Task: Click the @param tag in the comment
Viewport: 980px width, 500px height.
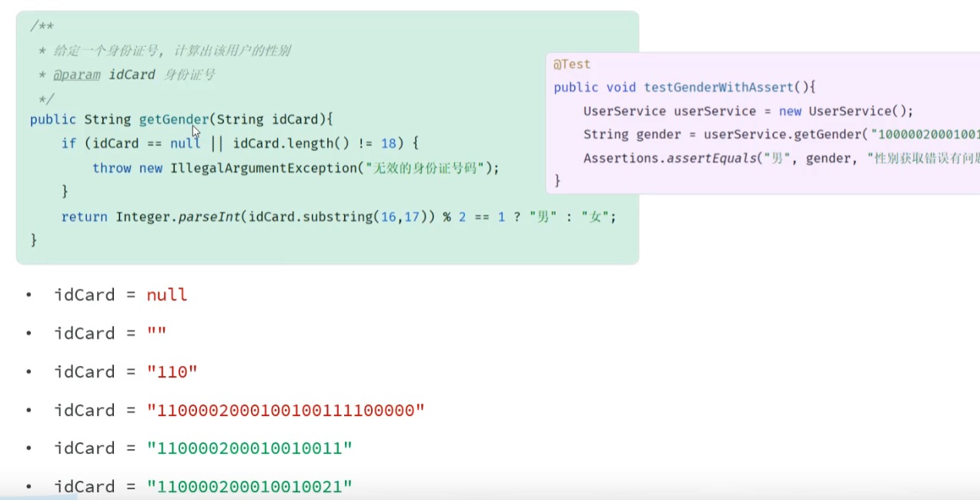Action: 76,75
